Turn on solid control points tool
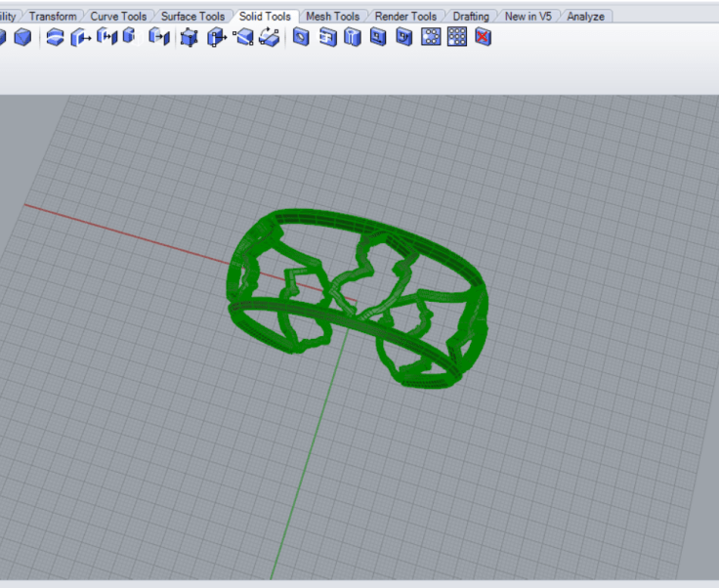The height and width of the screenshot is (588, 719). (190, 37)
